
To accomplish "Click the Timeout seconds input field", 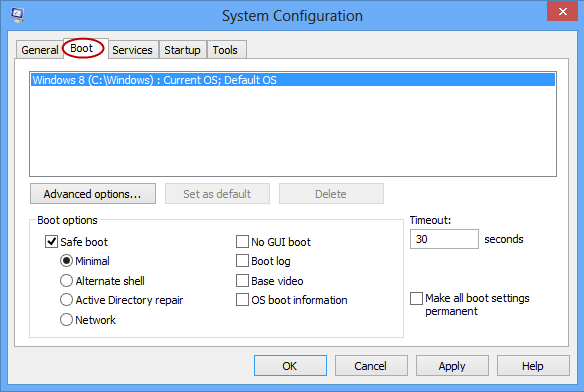I will [444, 239].
